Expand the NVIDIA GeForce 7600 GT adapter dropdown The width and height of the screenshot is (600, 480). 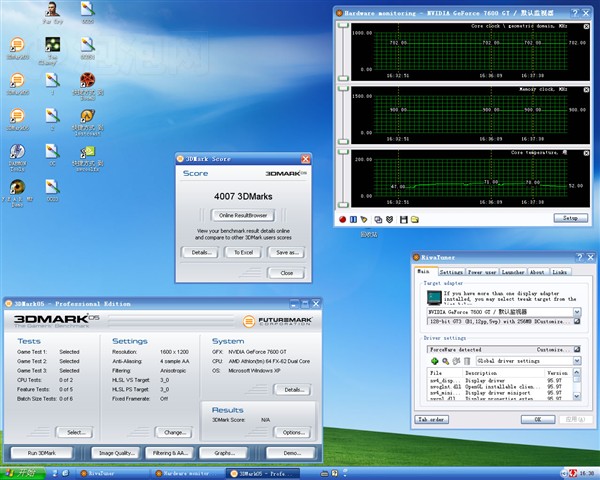pos(577,312)
